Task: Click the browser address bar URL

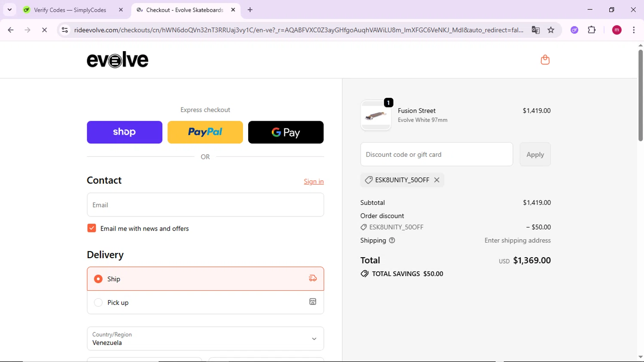Action: [x=298, y=30]
